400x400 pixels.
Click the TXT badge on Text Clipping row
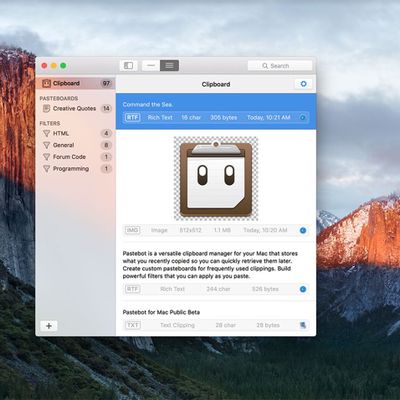coord(132,325)
